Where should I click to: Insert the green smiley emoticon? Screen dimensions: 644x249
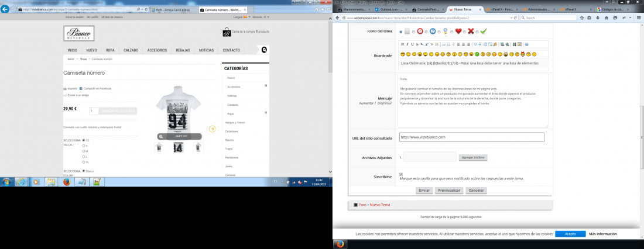[477, 54]
